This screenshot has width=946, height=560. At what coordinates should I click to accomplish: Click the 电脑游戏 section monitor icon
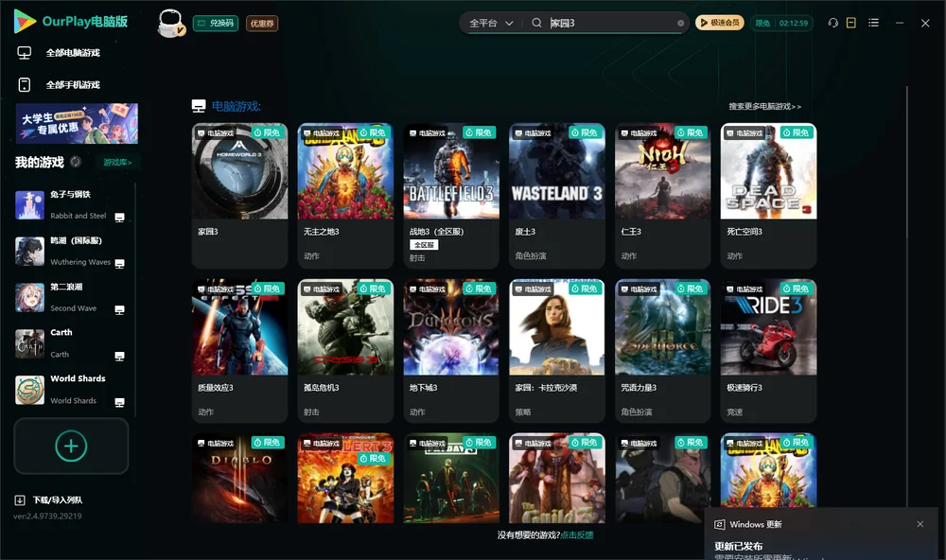coord(199,106)
